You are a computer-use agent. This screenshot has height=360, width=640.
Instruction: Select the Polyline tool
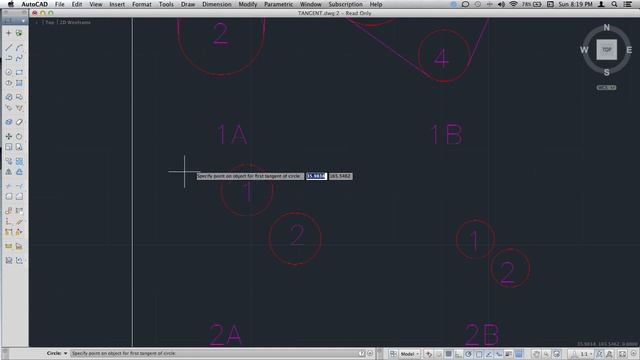pos(9,58)
